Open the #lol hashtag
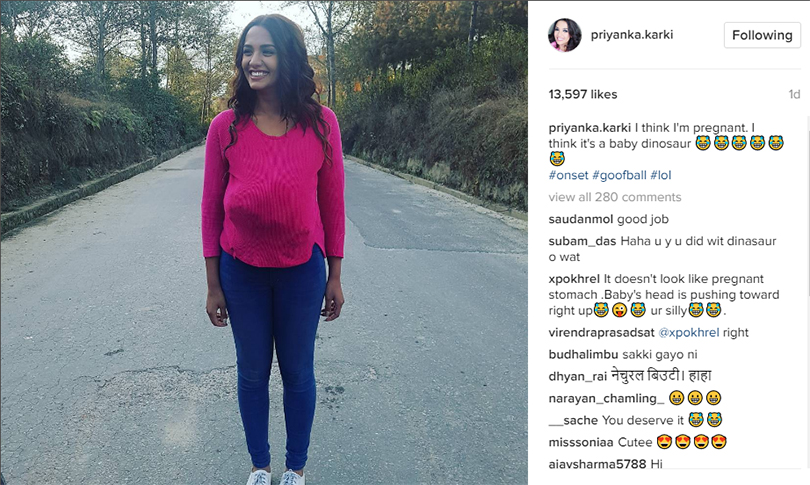Image resolution: width=810 pixels, height=485 pixels. (x=661, y=175)
